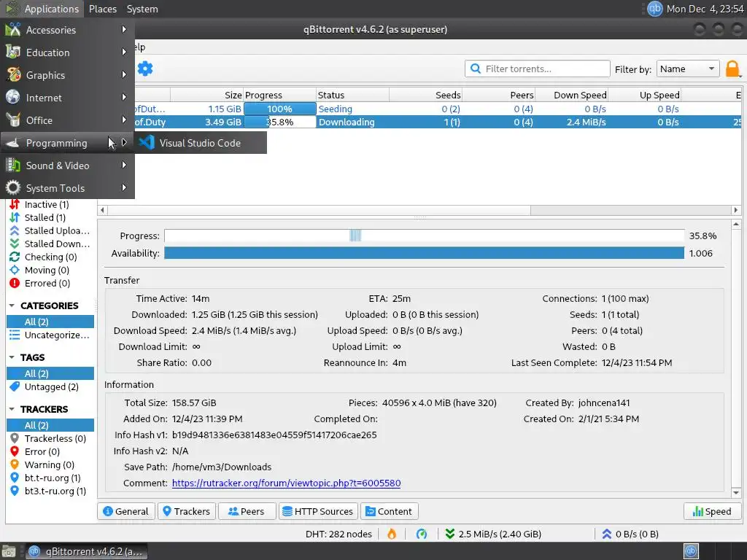Sort torrents by Peers column header
747x560 pixels.
(499, 95)
